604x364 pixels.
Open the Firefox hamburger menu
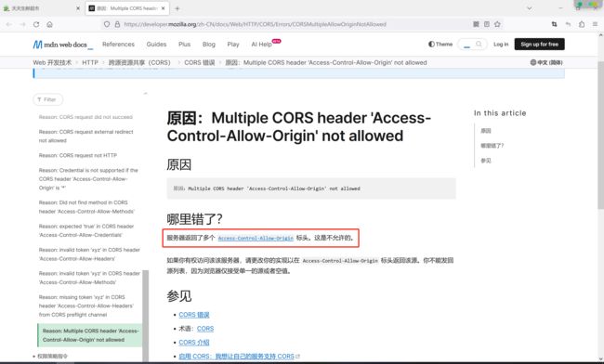click(595, 24)
